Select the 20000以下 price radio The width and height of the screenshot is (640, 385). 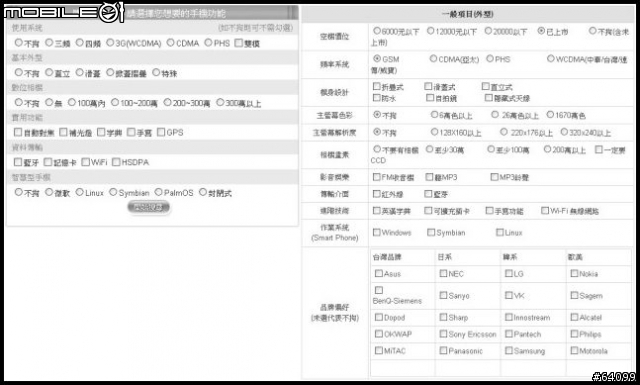coord(488,31)
